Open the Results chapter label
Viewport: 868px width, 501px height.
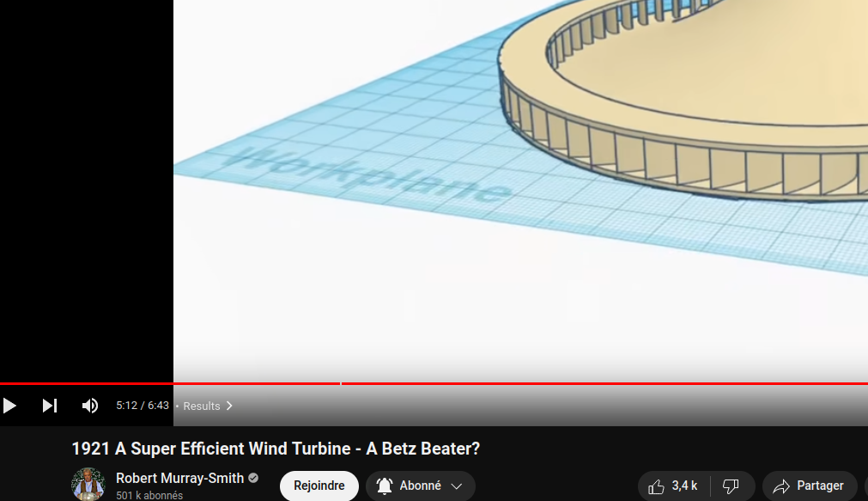click(x=202, y=406)
